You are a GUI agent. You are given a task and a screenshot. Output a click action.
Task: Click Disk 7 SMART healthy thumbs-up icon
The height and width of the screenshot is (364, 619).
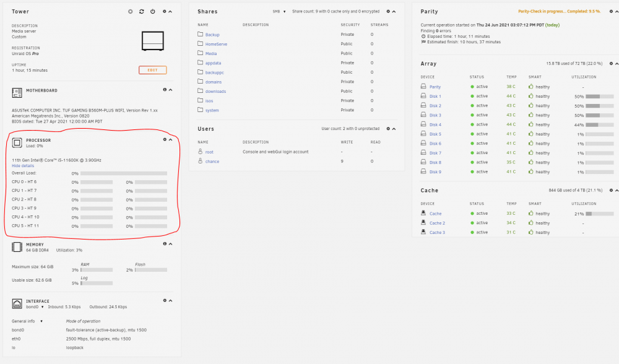click(x=530, y=152)
